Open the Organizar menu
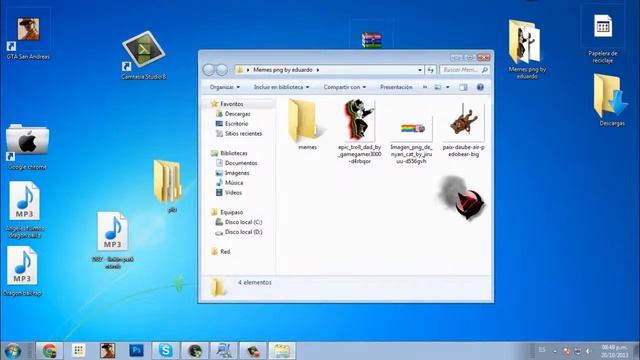Screen dimensions: 640x360 [x=224, y=87]
